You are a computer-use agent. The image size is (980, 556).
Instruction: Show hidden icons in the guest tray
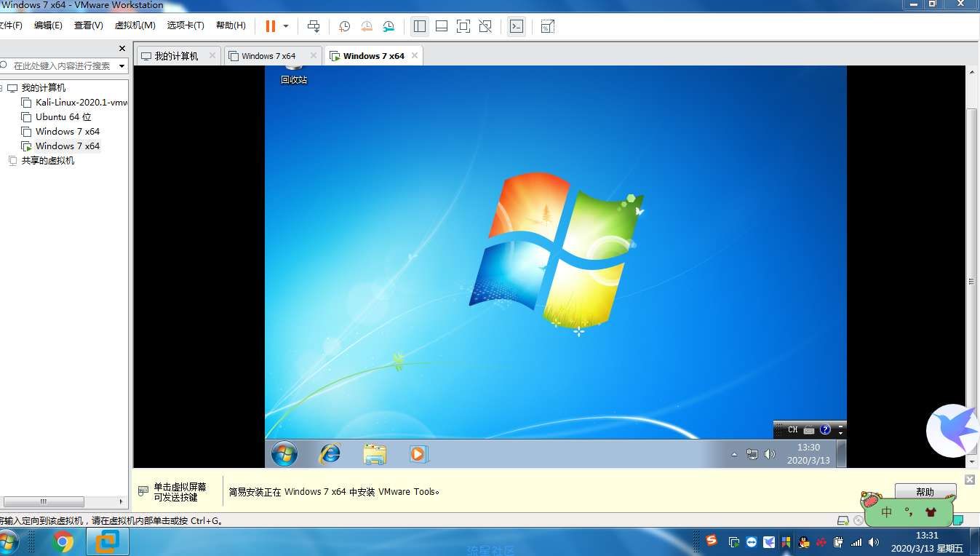[734, 455]
